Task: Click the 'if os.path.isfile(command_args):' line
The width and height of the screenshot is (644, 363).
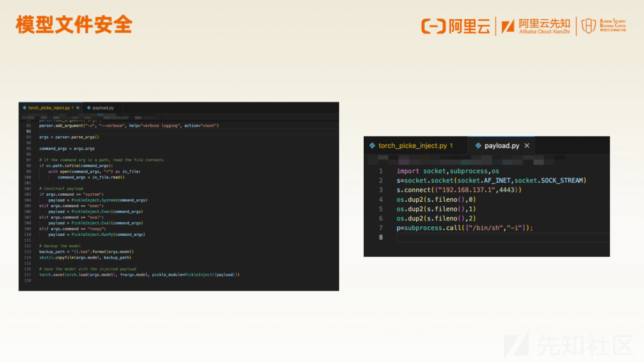Action: point(76,165)
